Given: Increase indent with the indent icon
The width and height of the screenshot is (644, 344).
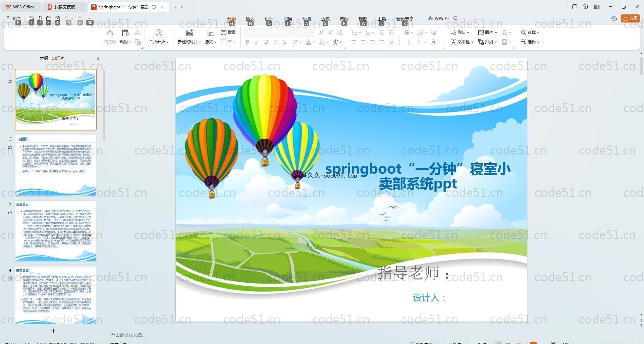Looking at the screenshot, I should [391, 33].
